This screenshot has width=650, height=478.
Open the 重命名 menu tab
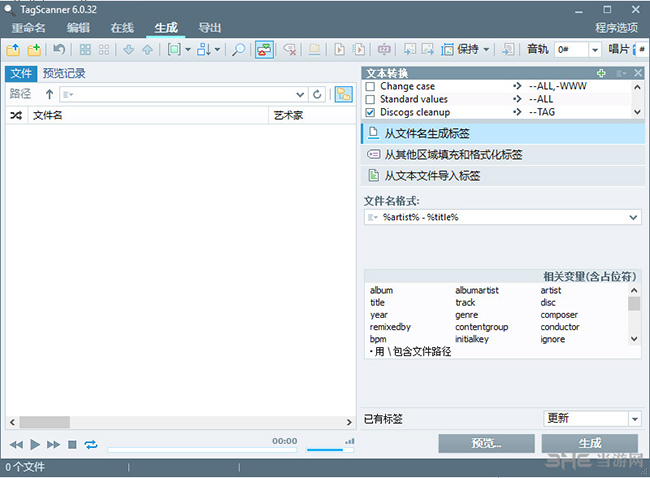[28, 28]
